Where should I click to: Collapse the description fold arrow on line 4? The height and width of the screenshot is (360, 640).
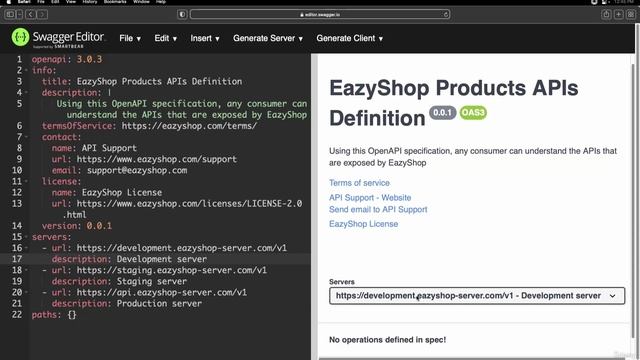click(27, 93)
